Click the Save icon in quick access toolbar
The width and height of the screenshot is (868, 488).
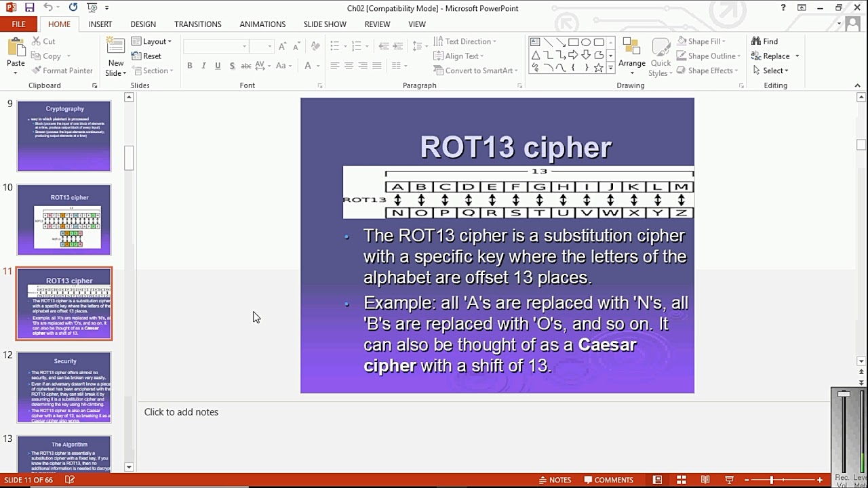point(29,7)
